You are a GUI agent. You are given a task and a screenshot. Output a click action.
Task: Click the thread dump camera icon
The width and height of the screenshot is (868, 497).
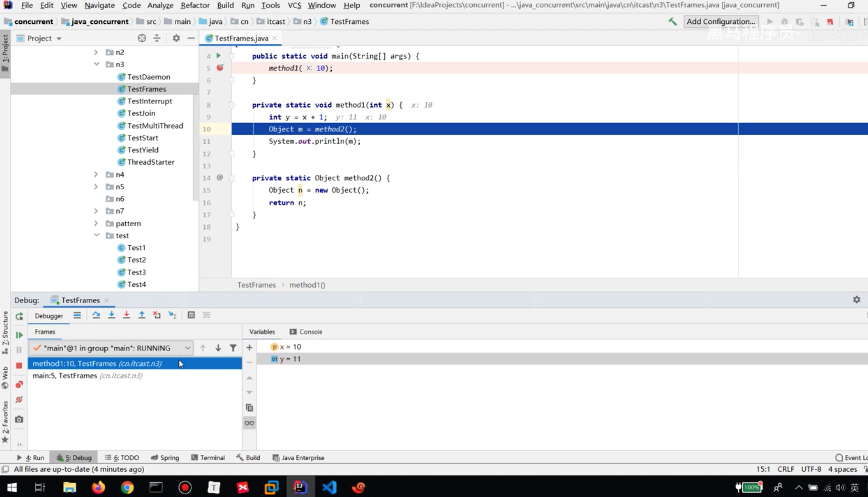click(x=19, y=419)
